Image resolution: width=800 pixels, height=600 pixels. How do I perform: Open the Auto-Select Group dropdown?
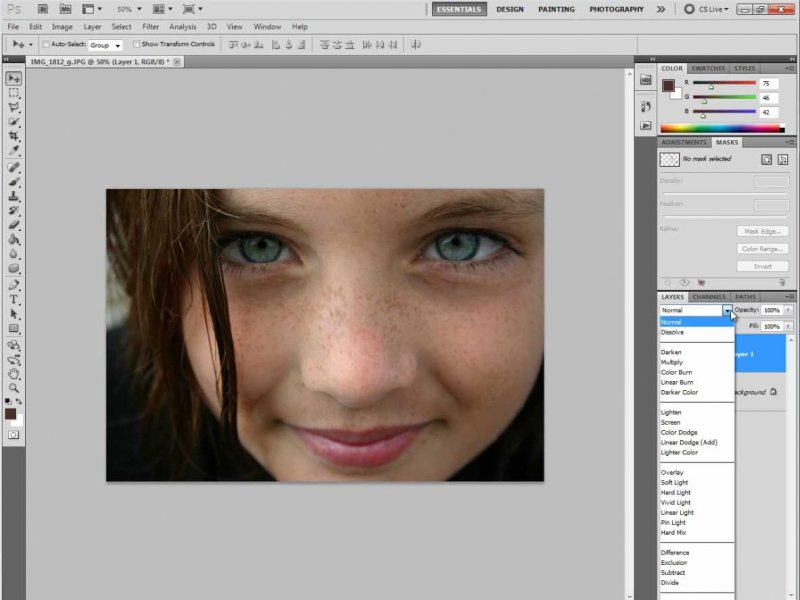pos(105,45)
